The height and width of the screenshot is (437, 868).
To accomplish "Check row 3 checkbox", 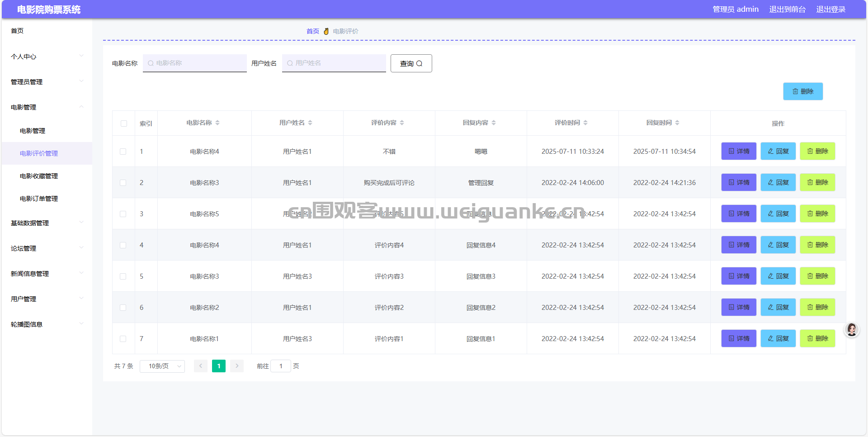I will tap(123, 214).
